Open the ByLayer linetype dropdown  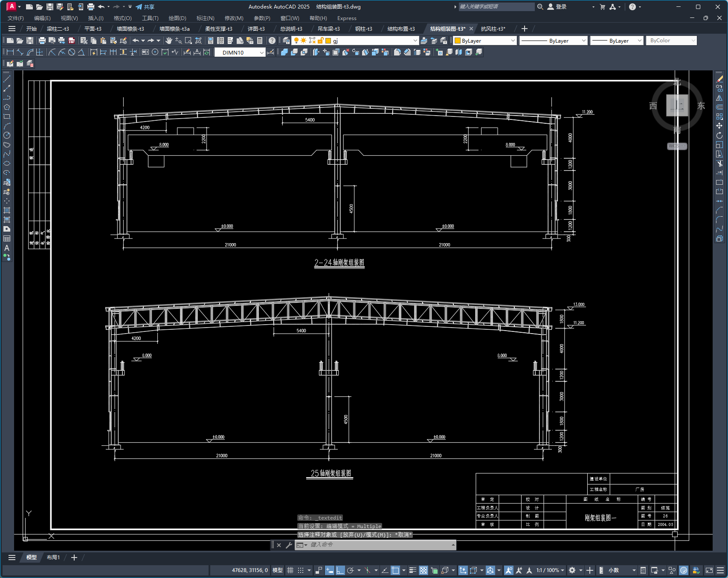coord(584,41)
